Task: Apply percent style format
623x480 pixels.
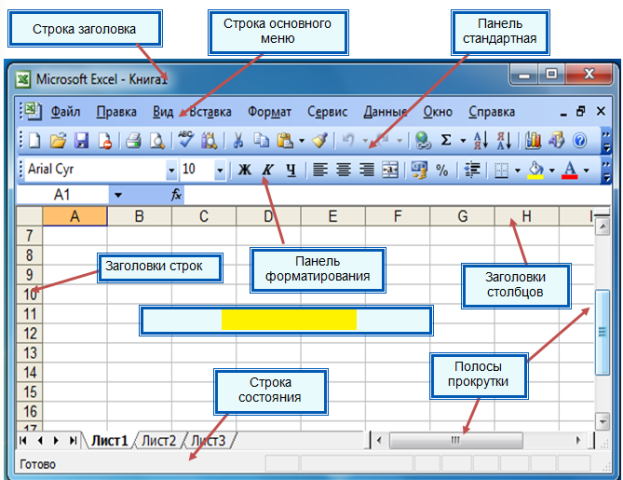Action: (x=442, y=170)
